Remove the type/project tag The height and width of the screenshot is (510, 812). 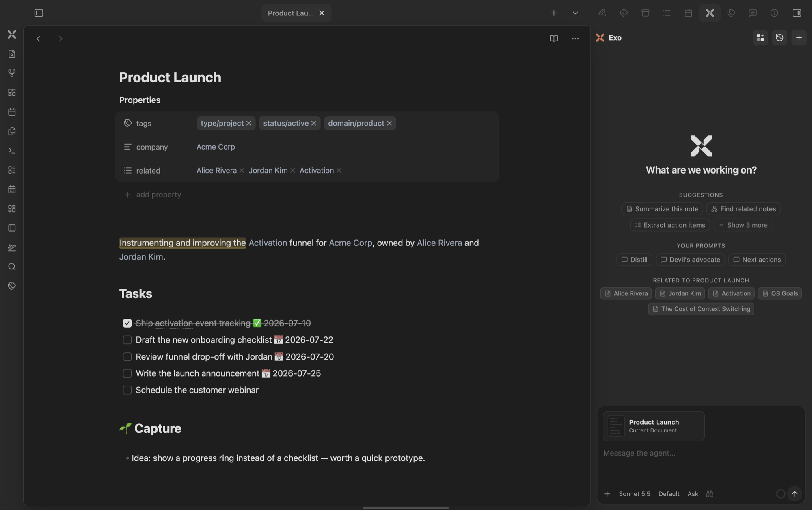pos(249,123)
